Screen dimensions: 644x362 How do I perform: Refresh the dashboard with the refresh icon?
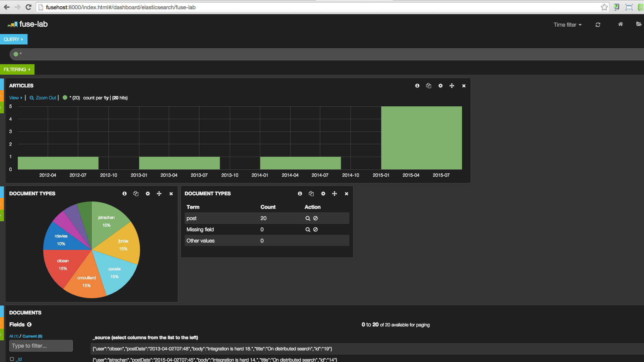tap(598, 25)
